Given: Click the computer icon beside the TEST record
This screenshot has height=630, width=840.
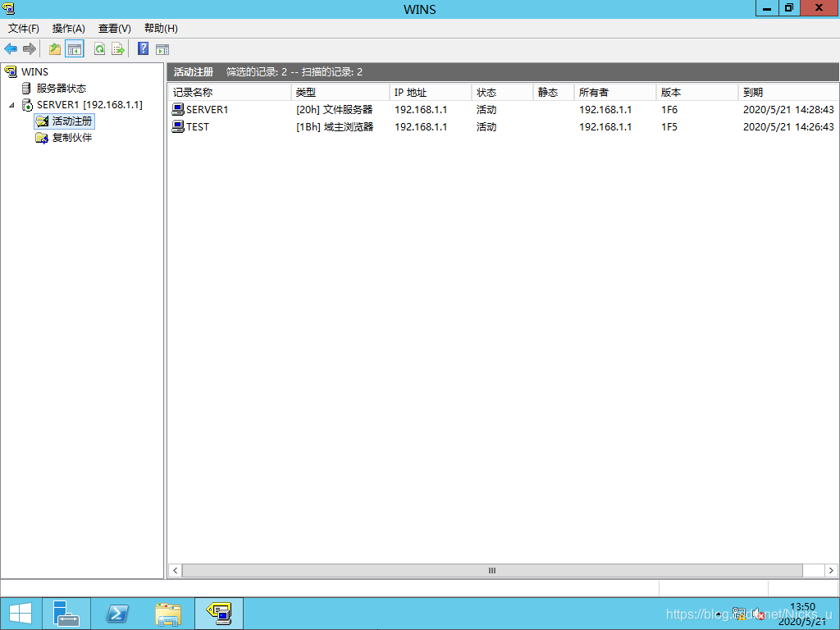Looking at the screenshot, I should coord(178,126).
